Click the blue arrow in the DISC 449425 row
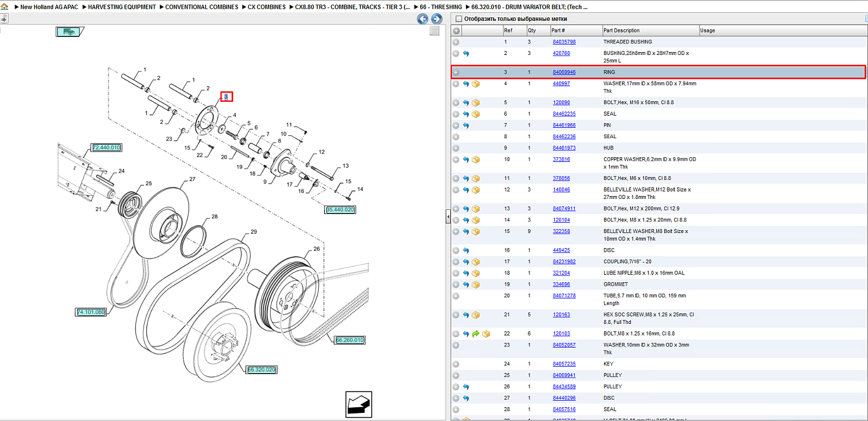This screenshot has height=421, width=868. pos(466,250)
